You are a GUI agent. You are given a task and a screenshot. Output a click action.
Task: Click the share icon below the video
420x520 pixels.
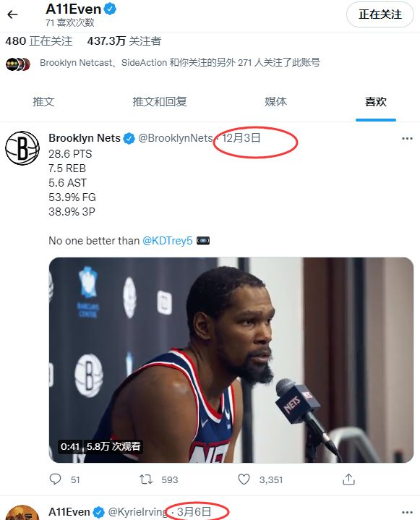point(348,479)
